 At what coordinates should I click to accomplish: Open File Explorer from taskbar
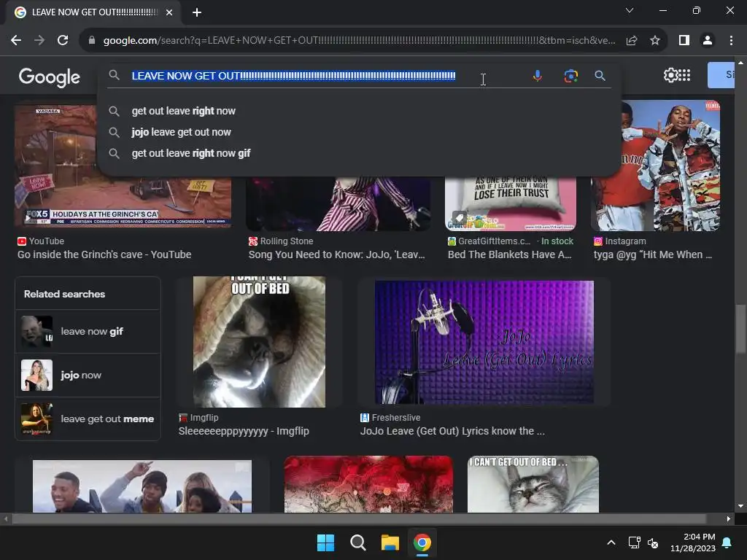click(390, 542)
